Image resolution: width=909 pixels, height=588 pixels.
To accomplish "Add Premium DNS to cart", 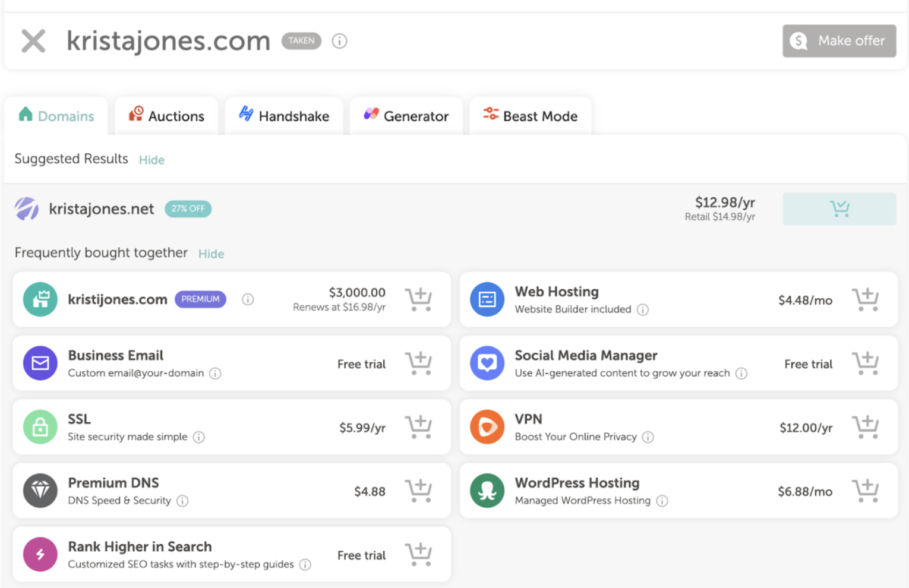I will click(x=419, y=491).
